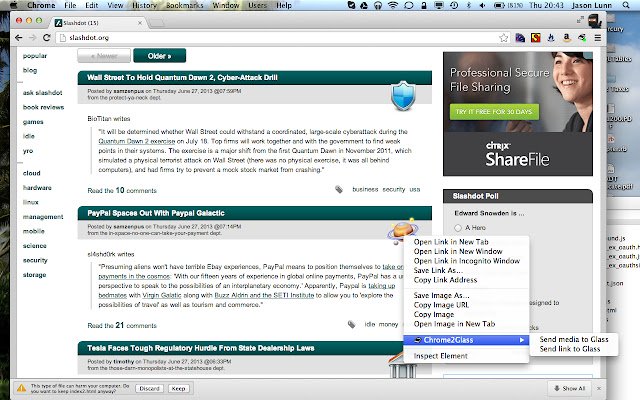Open the 'popular' sidebar link

(35, 56)
